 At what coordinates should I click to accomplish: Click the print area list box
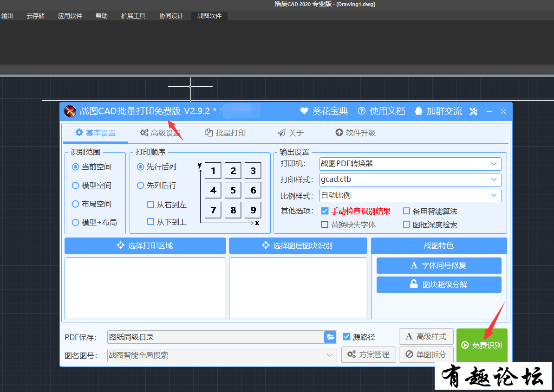point(145,288)
